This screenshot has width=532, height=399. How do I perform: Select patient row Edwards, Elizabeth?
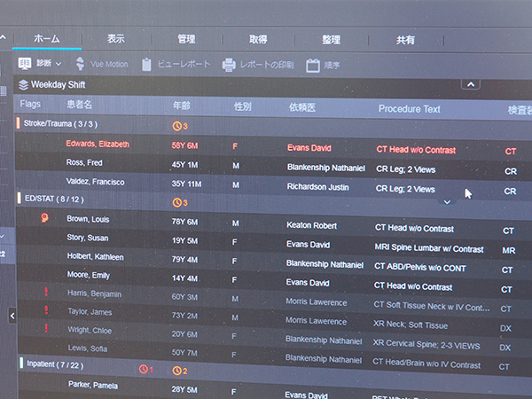[x=98, y=144]
